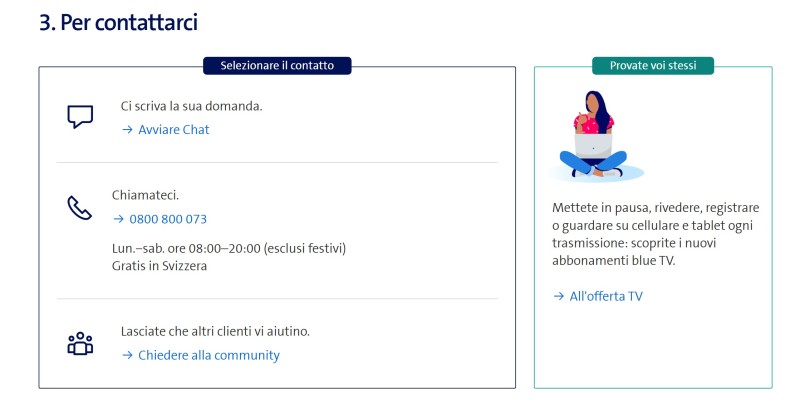Click the arrow before 0800 800 073
Image resolution: width=800 pixels, height=405 pixels.
(118, 219)
